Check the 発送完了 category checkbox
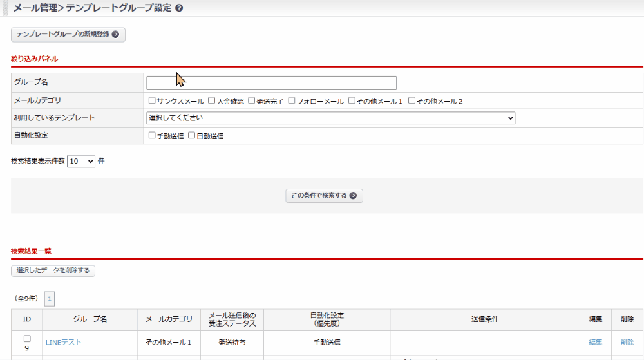The height and width of the screenshot is (360, 644). [251, 100]
